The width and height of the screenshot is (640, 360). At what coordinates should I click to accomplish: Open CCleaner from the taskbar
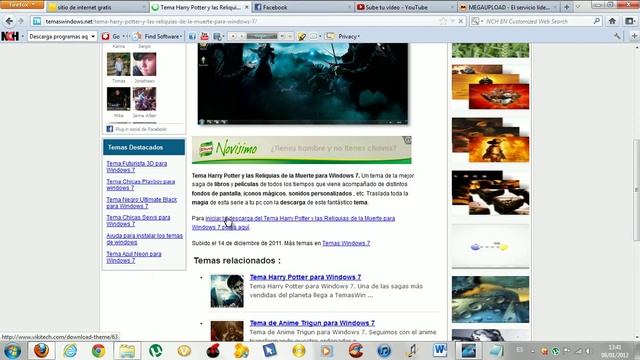pos(356,351)
